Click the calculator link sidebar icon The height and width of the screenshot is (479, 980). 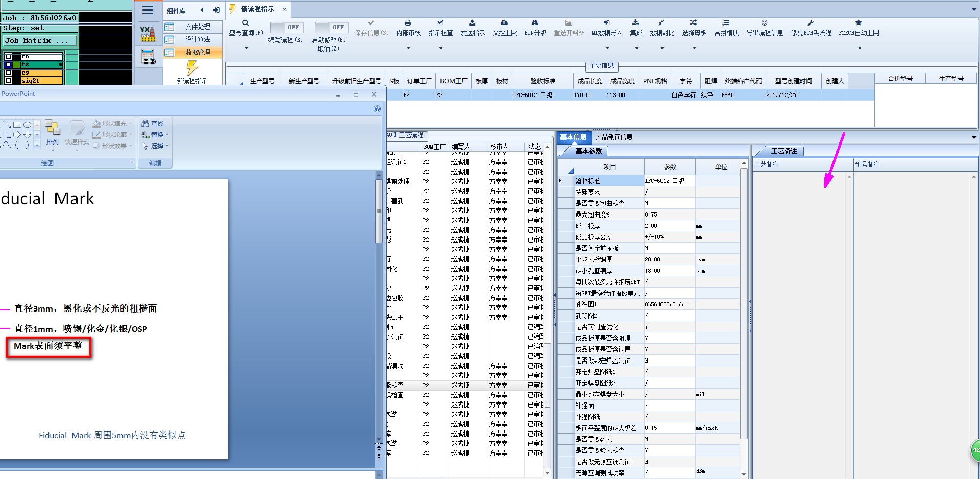point(149,57)
